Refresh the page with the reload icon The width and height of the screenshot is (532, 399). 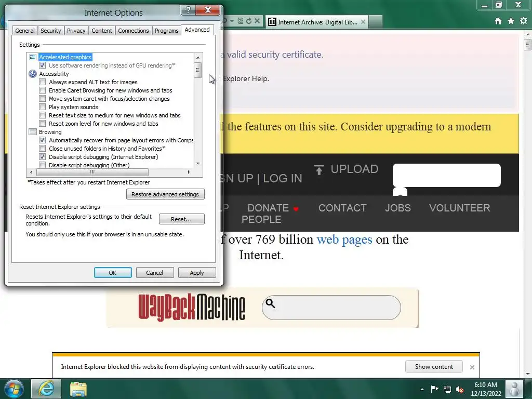click(x=249, y=21)
